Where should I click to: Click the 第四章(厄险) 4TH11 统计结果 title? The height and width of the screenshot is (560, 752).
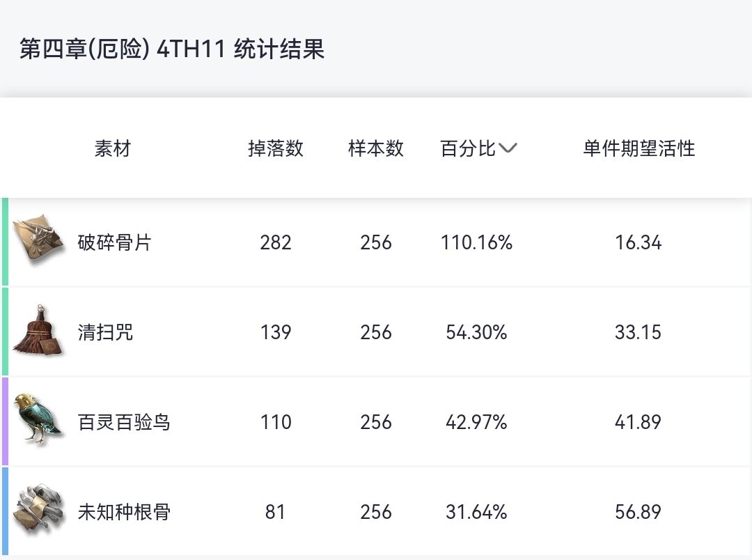tap(172, 50)
